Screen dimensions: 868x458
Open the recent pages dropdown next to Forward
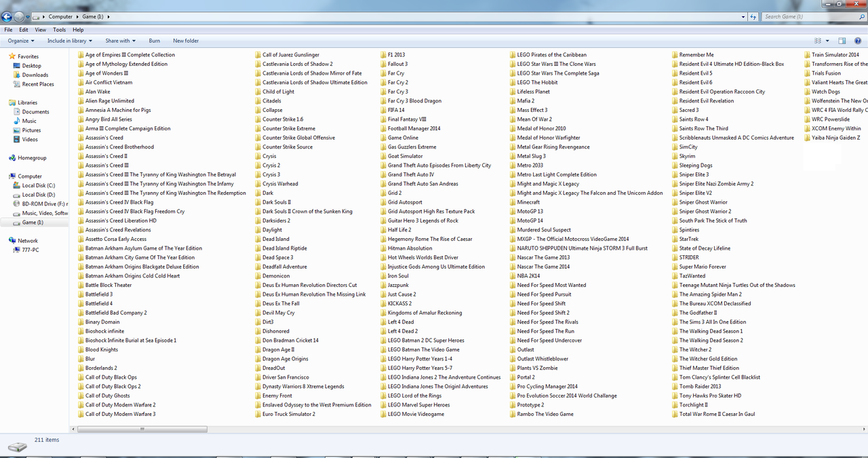pyautogui.click(x=28, y=16)
